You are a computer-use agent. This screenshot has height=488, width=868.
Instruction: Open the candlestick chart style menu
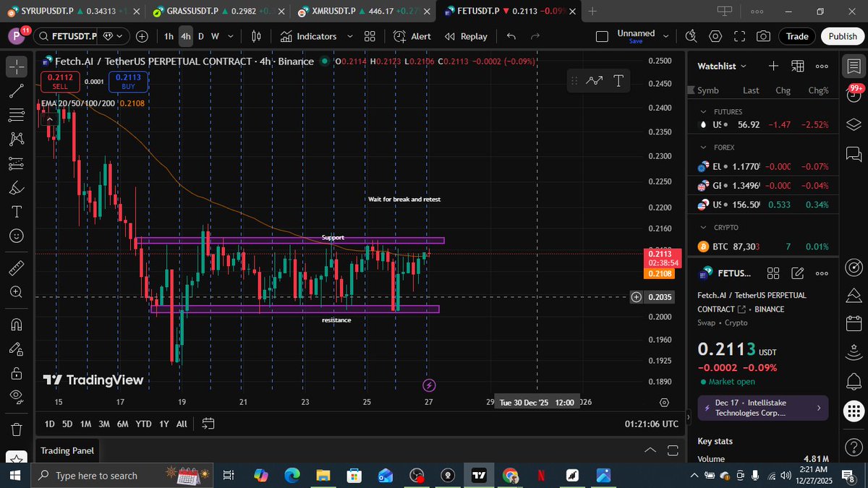click(256, 36)
